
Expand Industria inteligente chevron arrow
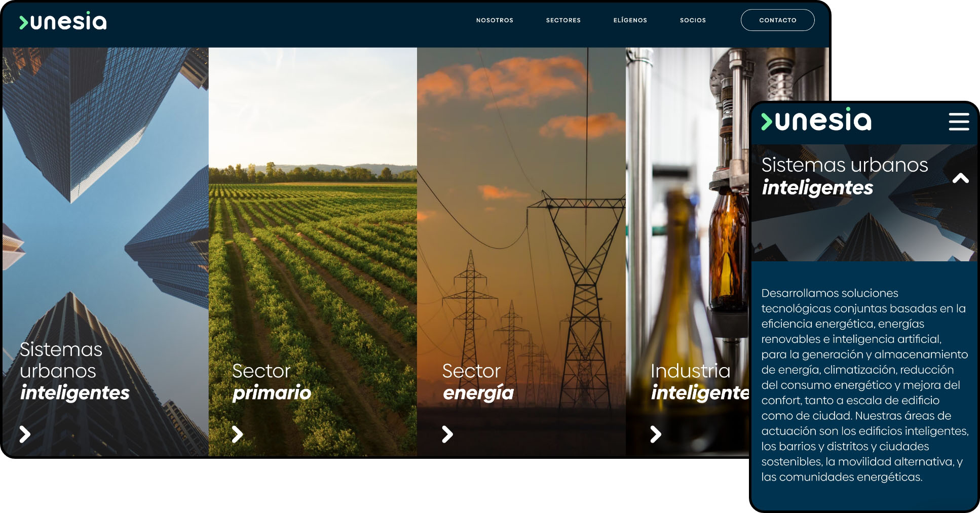point(656,434)
